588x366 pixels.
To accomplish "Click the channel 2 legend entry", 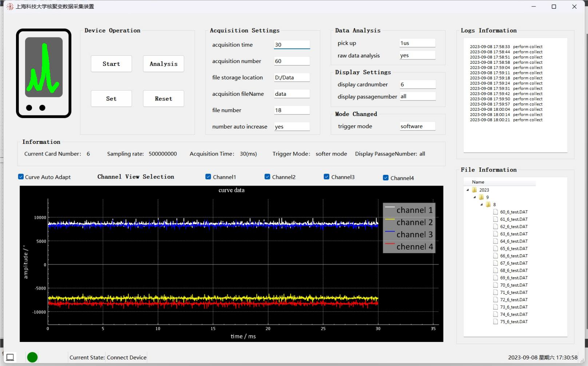I will pyautogui.click(x=409, y=222).
